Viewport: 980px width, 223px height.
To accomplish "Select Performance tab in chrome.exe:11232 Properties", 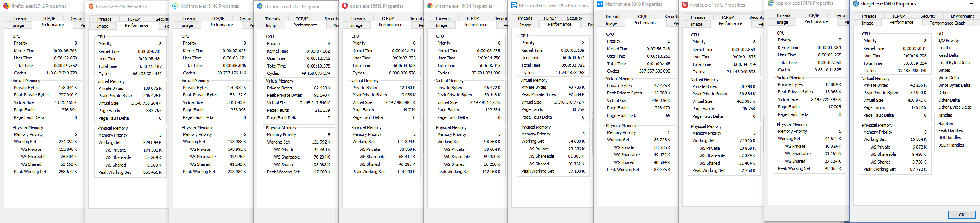I will point(305,25).
